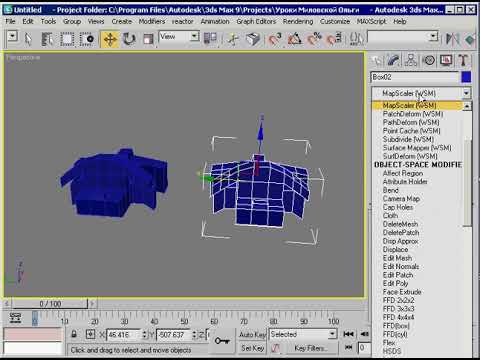Screen dimensions: 480x360
Task: Open the Utilities hammer panel tab
Action: point(463,60)
